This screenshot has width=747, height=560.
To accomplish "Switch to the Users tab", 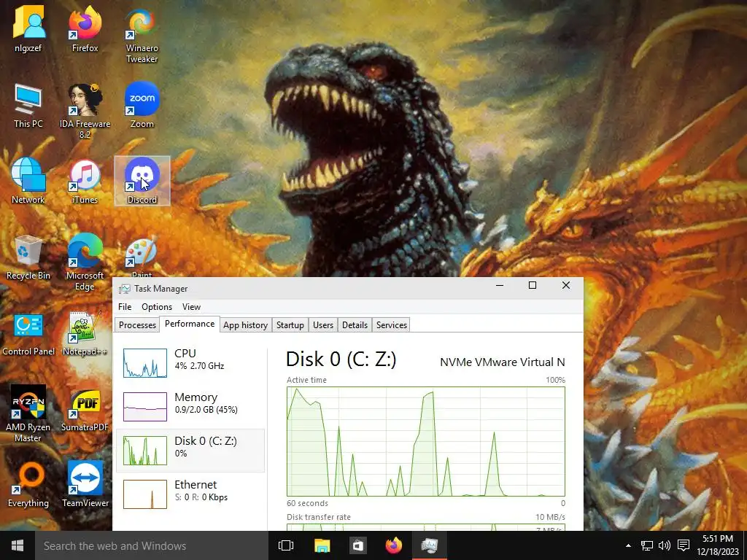I will click(323, 324).
